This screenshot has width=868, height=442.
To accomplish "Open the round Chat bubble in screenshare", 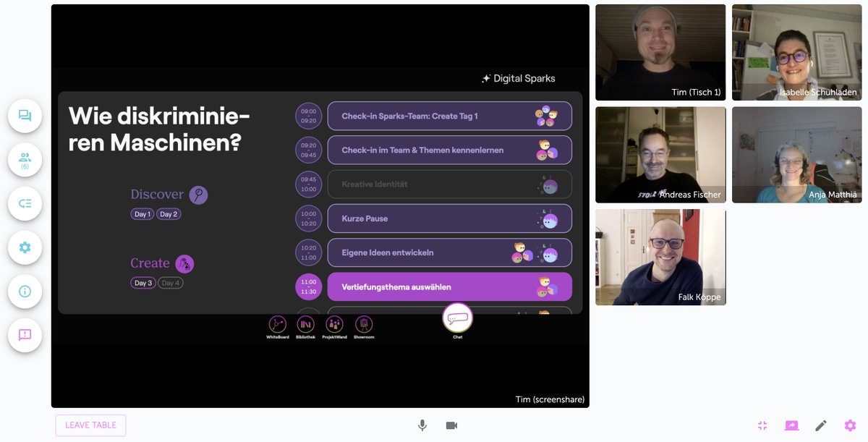I will (457, 318).
